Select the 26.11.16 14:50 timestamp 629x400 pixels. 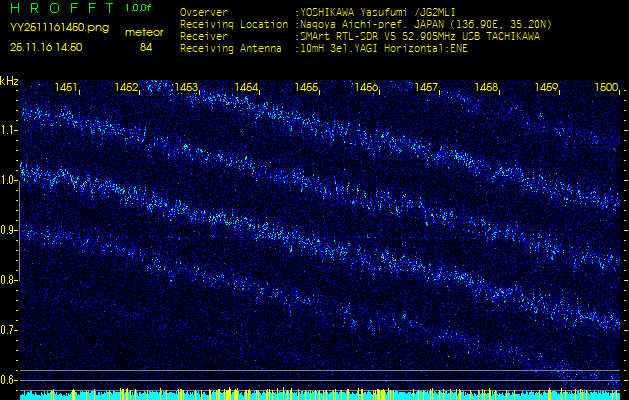(x=46, y=47)
